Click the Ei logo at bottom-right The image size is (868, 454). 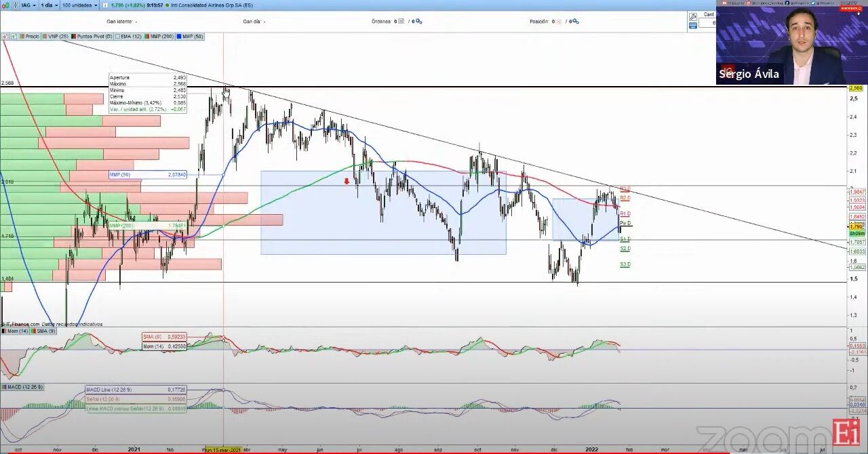click(846, 432)
